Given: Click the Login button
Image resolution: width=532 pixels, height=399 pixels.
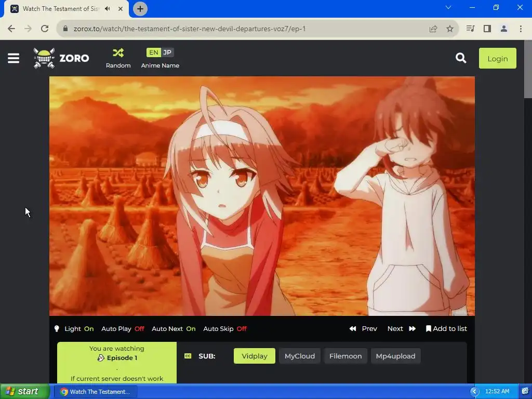Looking at the screenshot, I should [497, 58].
